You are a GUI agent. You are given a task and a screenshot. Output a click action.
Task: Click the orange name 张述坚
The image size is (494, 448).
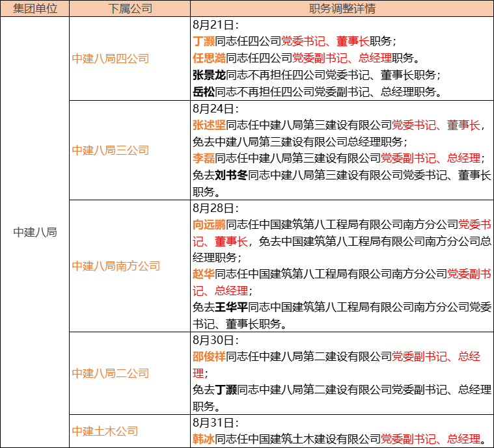tap(209, 125)
